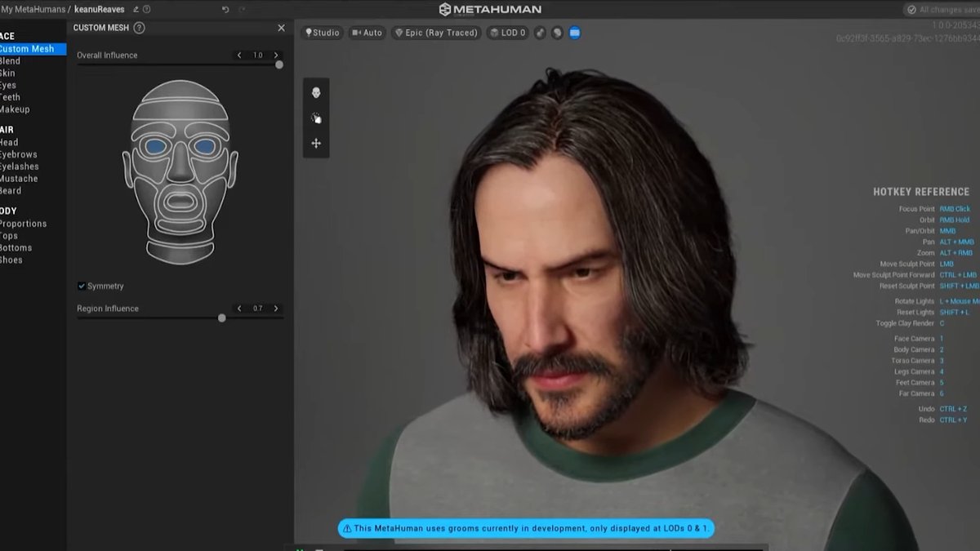980x551 pixels.
Task: Open the Proportions section
Action: [x=23, y=224]
